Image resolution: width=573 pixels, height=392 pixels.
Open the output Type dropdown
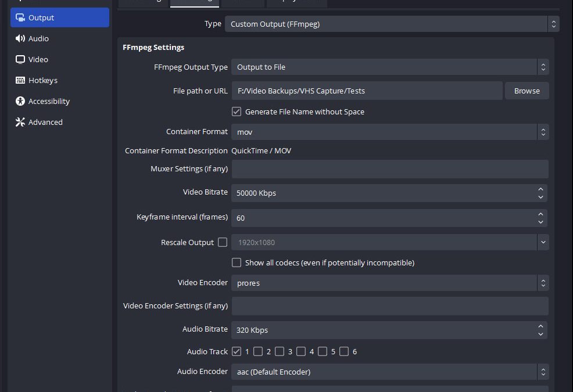[392, 24]
